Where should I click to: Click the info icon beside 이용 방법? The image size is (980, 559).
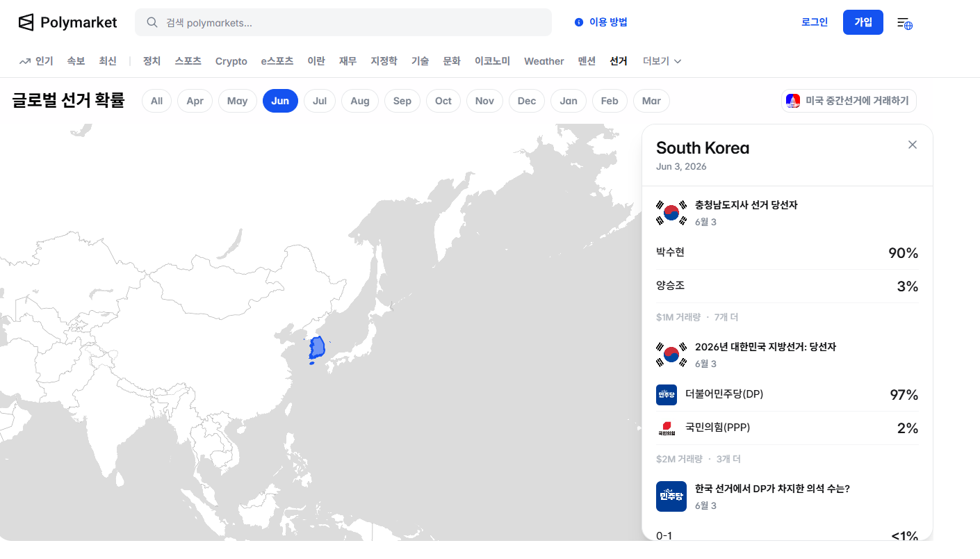(x=579, y=22)
